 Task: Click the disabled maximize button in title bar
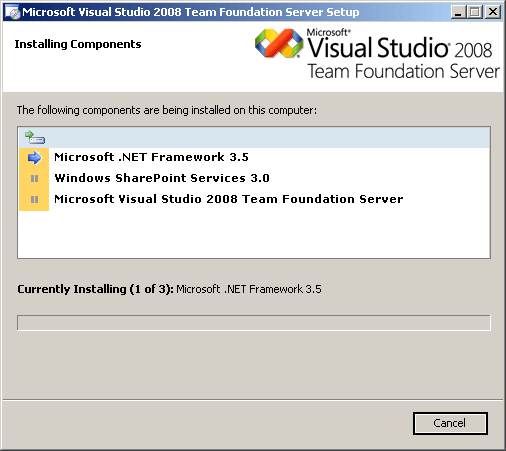click(475, 12)
